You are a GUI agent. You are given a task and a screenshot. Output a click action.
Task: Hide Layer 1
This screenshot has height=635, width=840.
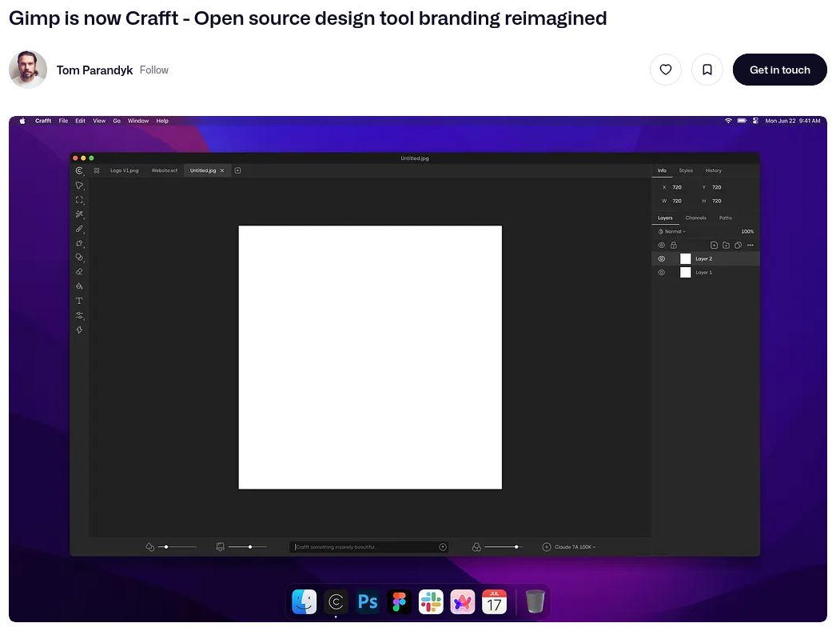662,272
